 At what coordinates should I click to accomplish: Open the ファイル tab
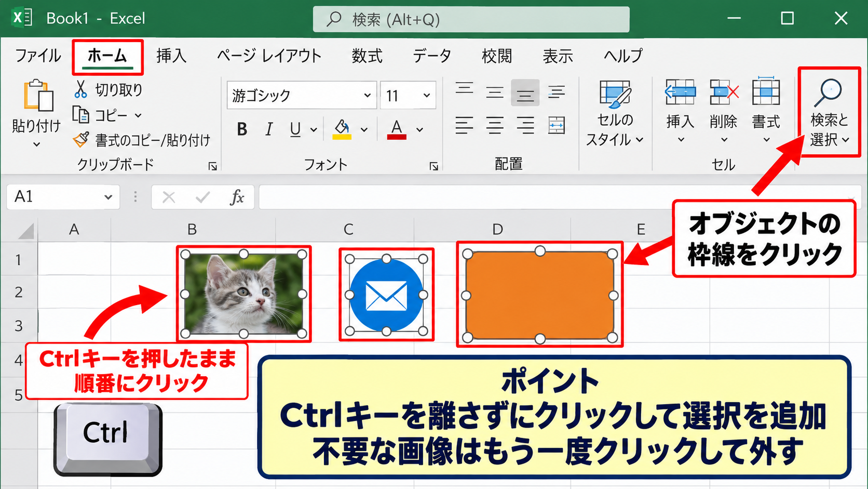coord(38,55)
